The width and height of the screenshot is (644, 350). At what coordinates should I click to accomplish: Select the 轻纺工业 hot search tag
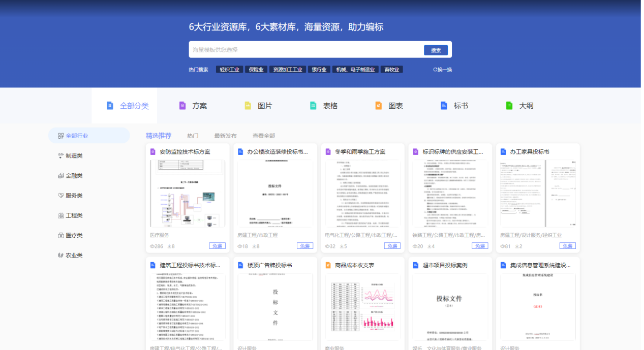pyautogui.click(x=229, y=70)
